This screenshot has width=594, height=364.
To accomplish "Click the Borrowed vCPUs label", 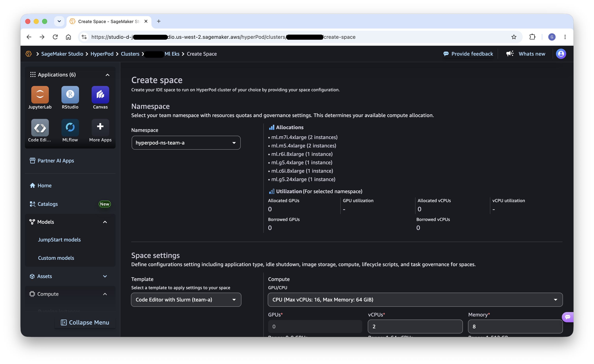I will [433, 219].
